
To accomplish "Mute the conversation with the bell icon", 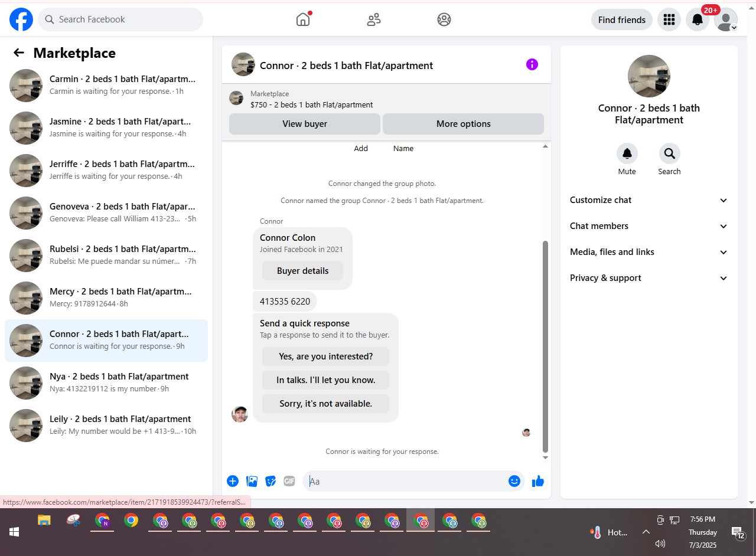I will coord(627,153).
